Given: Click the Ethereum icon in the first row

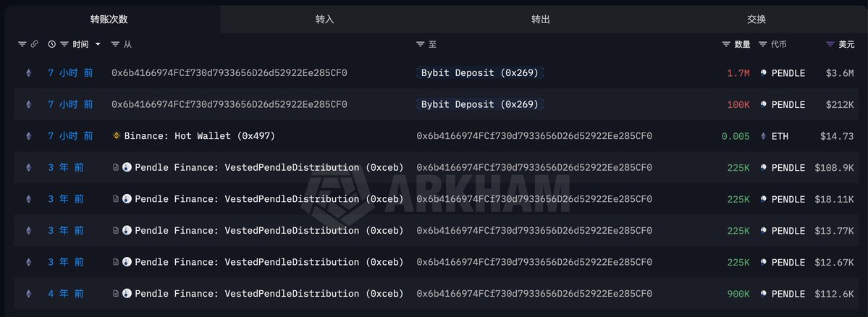Looking at the screenshot, I should click(x=29, y=73).
